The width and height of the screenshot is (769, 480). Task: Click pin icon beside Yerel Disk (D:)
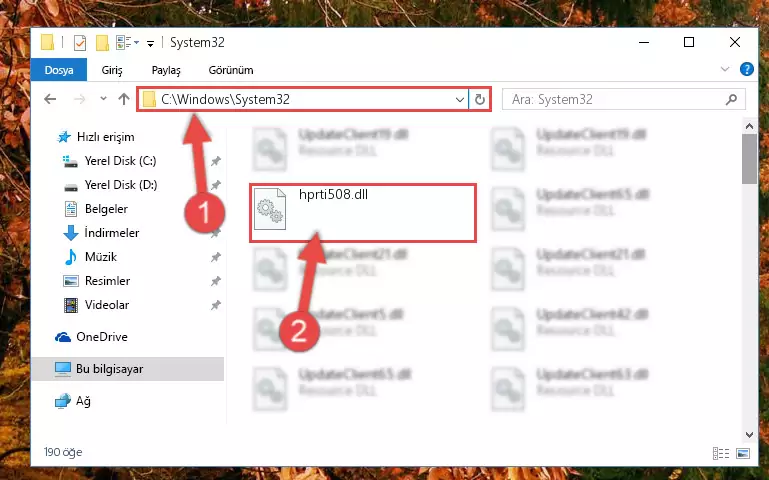pos(215,185)
